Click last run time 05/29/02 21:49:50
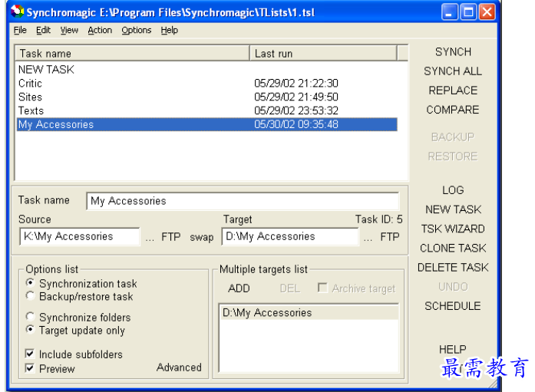 point(296,97)
